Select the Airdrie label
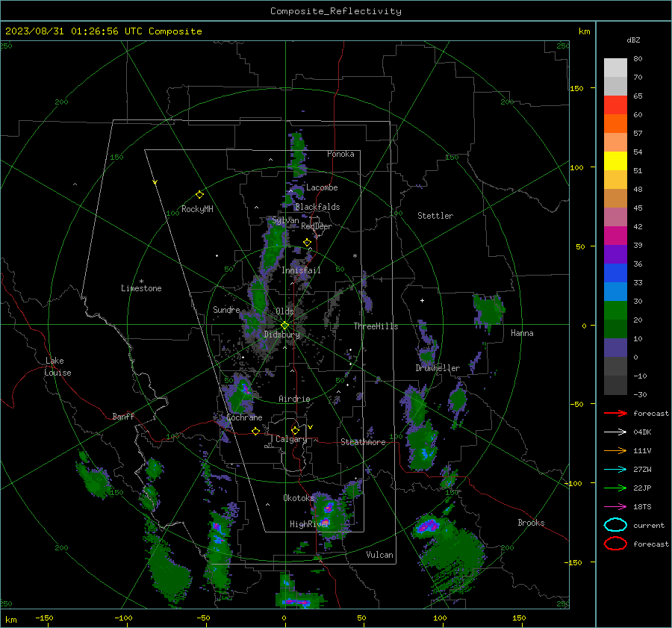 click(294, 399)
